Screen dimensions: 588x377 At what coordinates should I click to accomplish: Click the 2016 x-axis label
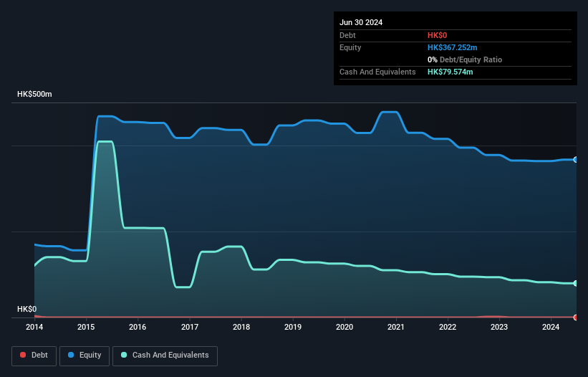coord(138,327)
